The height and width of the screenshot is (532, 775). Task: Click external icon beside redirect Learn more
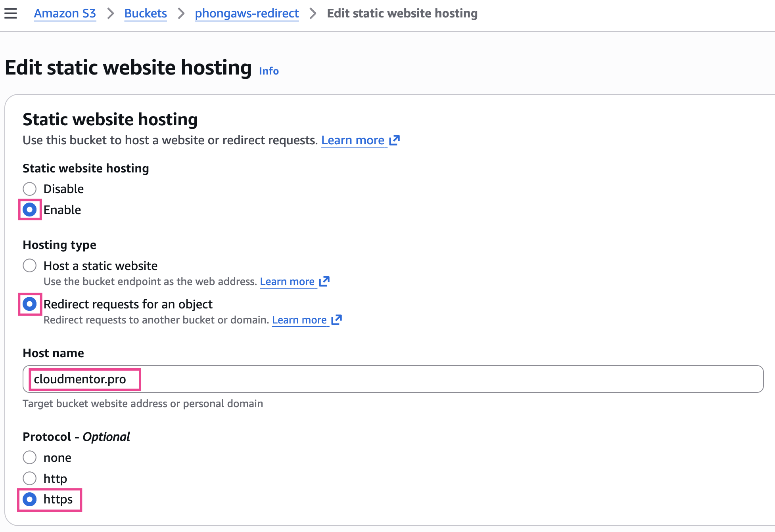pyautogui.click(x=337, y=320)
